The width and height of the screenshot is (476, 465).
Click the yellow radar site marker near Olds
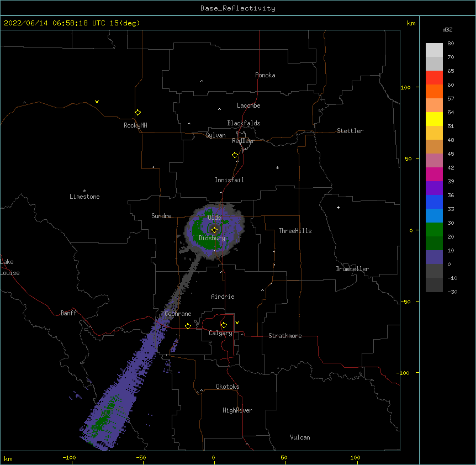(214, 230)
